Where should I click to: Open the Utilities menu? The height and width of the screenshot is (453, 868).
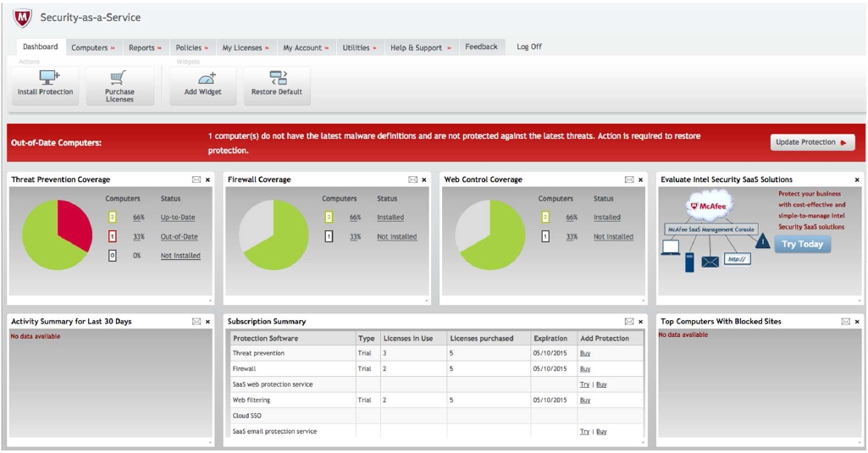coord(359,47)
